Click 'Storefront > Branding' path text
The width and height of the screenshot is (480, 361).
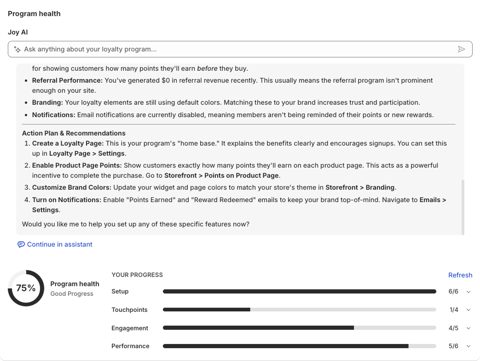click(x=360, y=187)
